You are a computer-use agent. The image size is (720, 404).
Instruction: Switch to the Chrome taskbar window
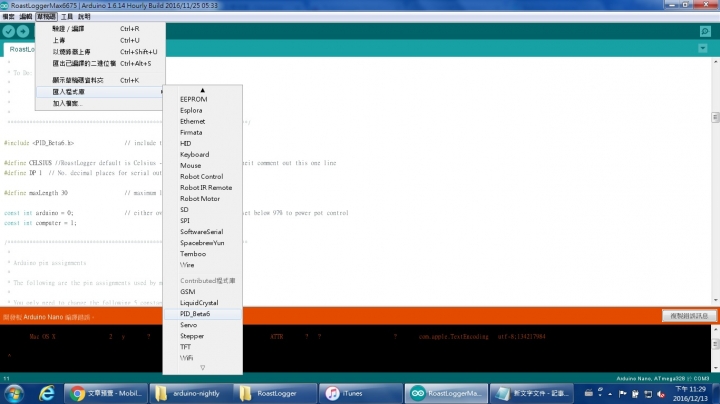tap(106, 393)
